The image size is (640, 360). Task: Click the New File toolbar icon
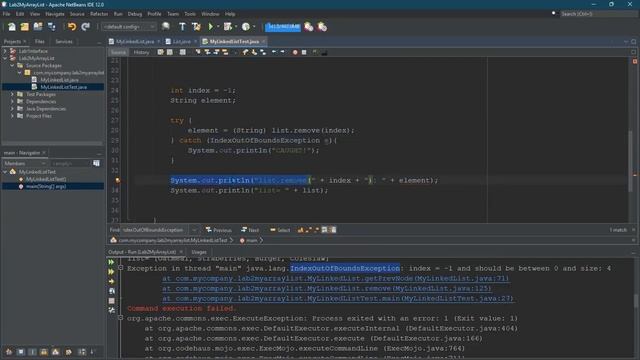(x=12, y=27)
